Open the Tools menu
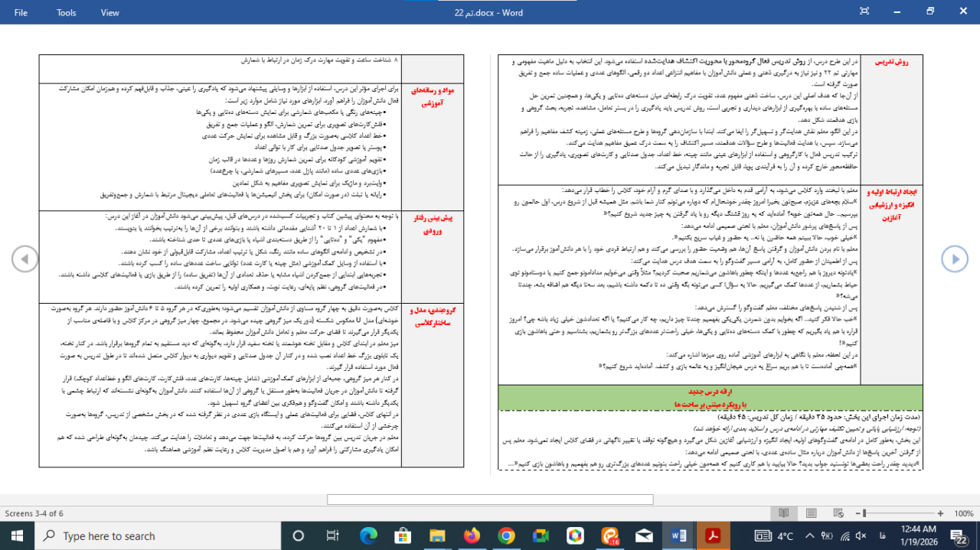This screenshot has width=980, height=550. (x=67, y=12)
